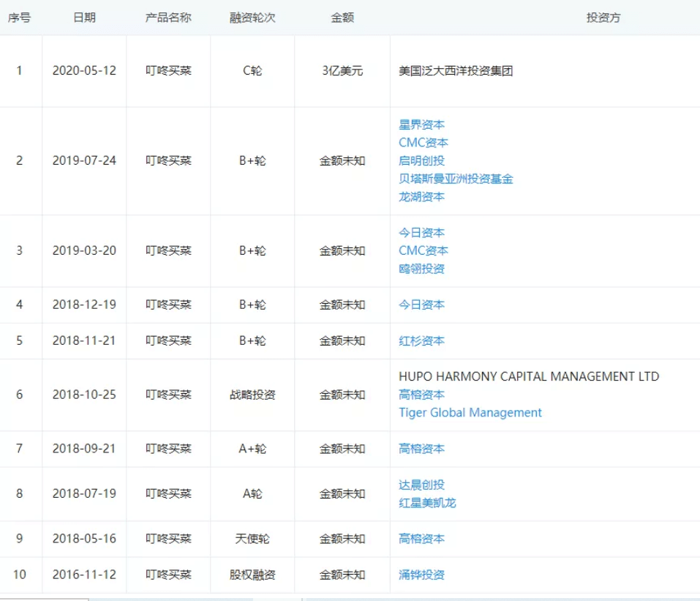The width and height of the screenshot is (700, 601).
Task: Open the 星界资本 investor link
Action: coord(421,125)
